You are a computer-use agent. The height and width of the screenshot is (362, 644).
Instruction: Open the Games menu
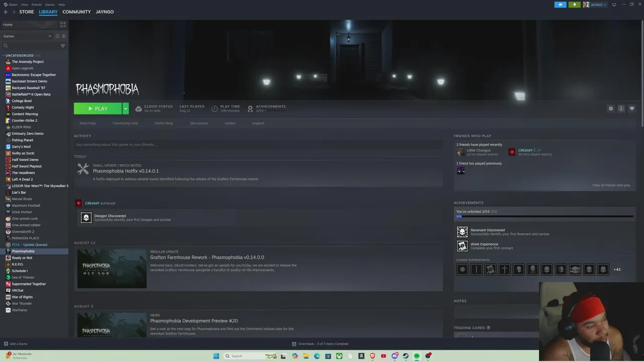point(50,5)
